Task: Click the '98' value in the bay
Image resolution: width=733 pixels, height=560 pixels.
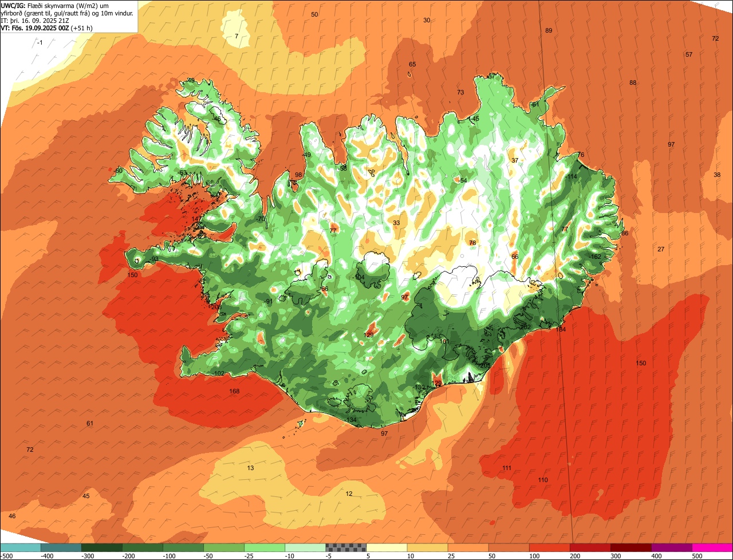Action: [298, 175]
